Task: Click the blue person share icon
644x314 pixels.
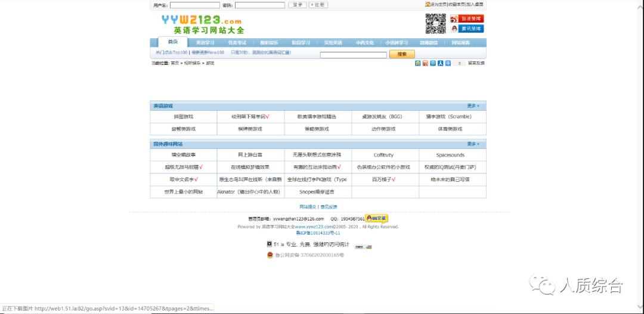Action: point(440,63)
